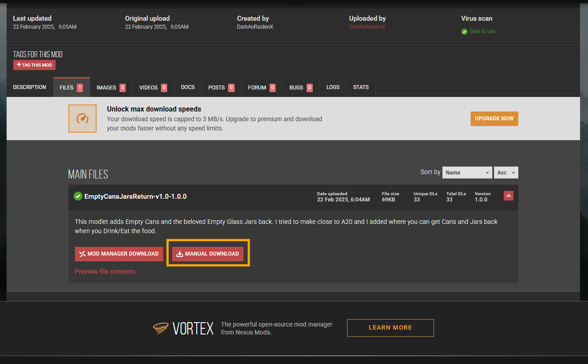Open the DarkAoRaidenX uploader profile link
This screenshot has height=364, width=588.
coord(367,27)
